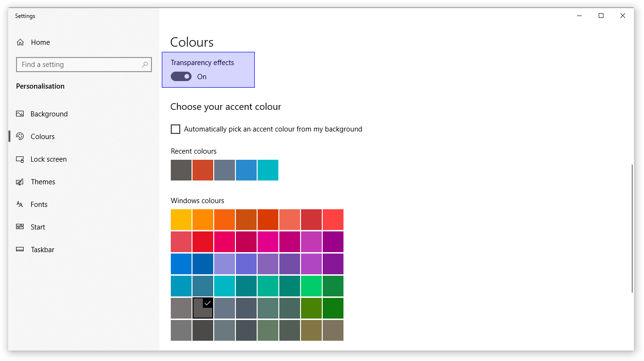644x361 pixels.
Task: Select the lavender Windows colour swatch
Action: click(225, 264)
